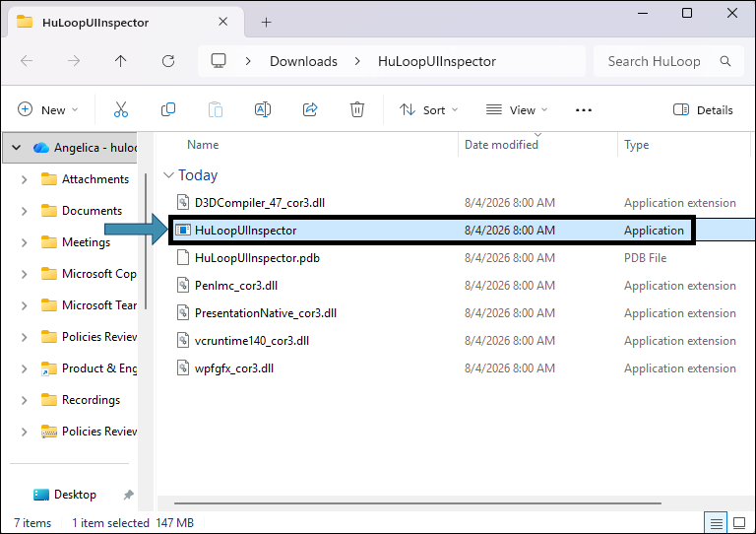
Task: Sort by the Name column header
Action: tap(203, 145)
